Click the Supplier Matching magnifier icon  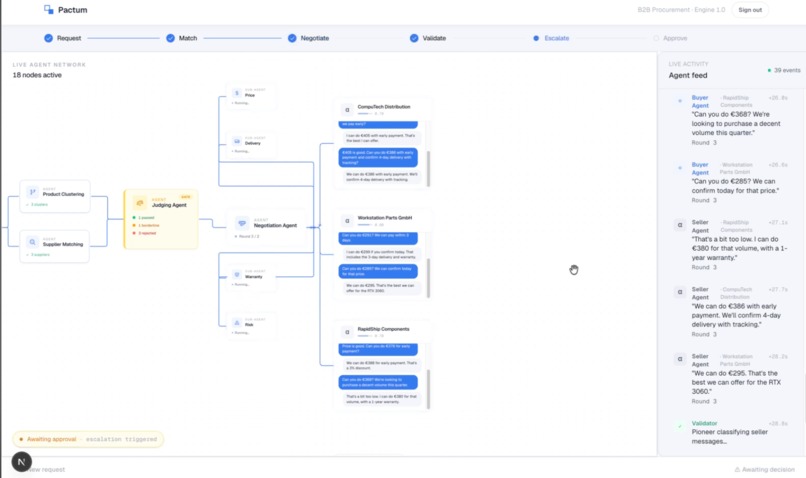tap(32, 242)
